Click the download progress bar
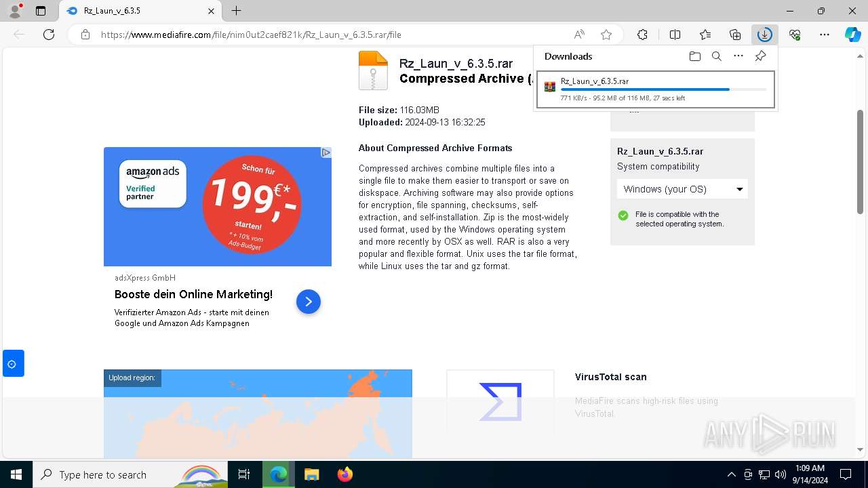 coord(663,89)
